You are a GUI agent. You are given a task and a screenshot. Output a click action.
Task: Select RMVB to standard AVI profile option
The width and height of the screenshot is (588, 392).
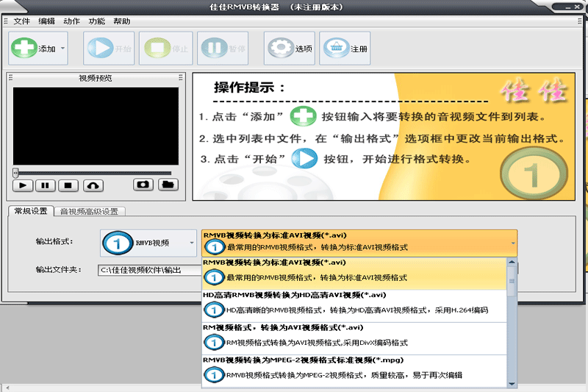tap(354, 274)
